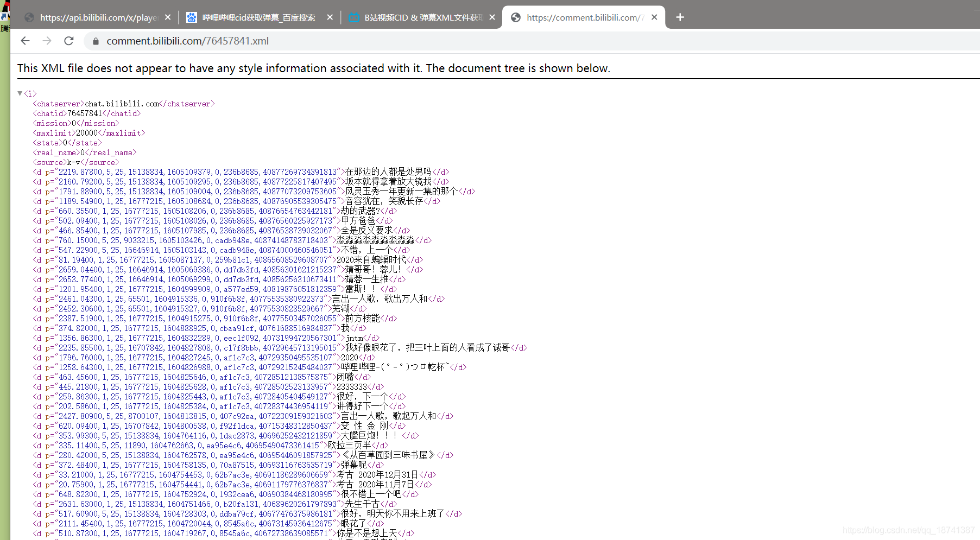
Task: Close the Baidu search tab
Action: coord(330,17)
